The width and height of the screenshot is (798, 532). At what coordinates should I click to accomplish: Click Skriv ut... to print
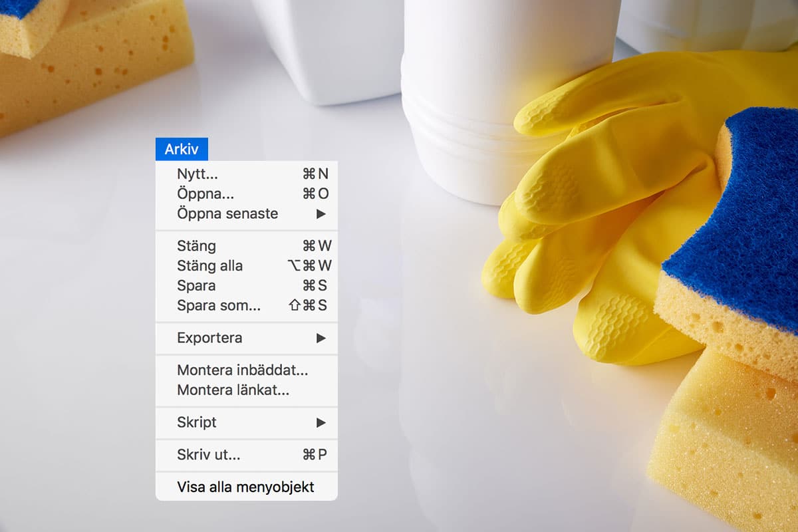tap(247, 455)
